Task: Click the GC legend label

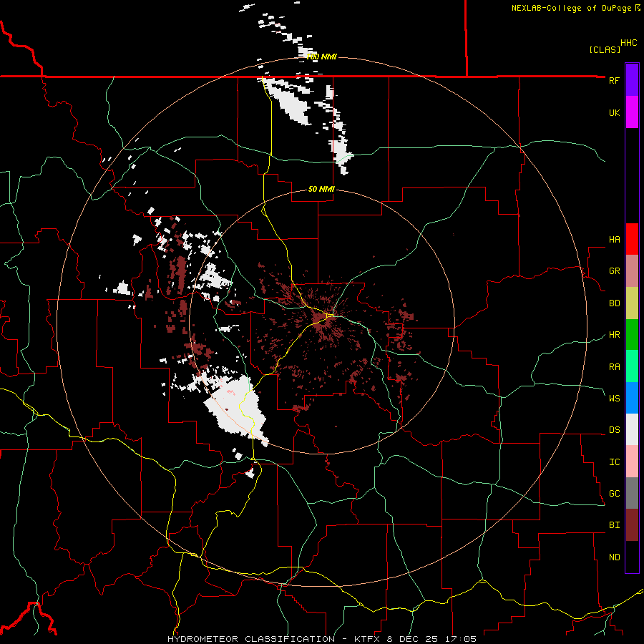Action: (614, 494)
